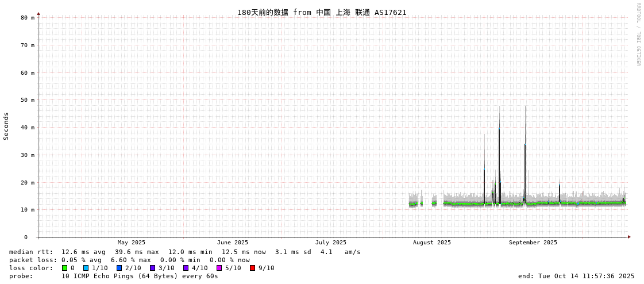Select the June 2025 x-axis label
Screen dimensions: 644x284
[233, 243]
